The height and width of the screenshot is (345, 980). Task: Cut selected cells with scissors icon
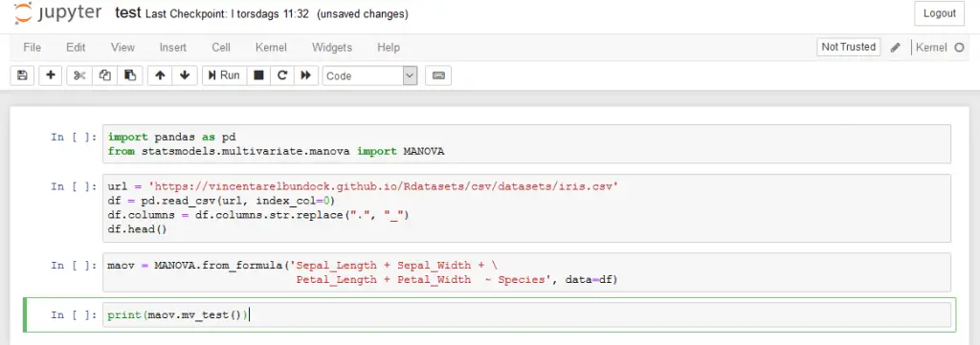(79, 75)
